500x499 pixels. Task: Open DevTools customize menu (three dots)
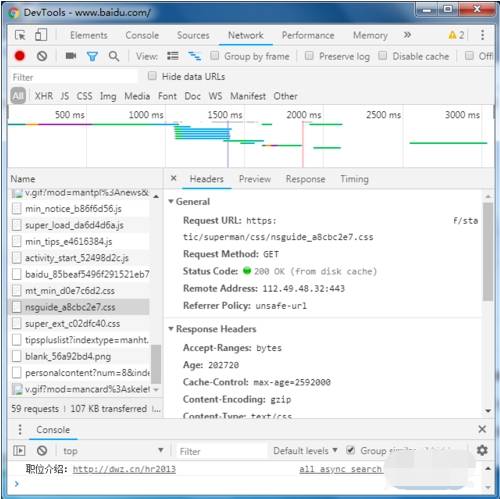[x=482, y=35]
